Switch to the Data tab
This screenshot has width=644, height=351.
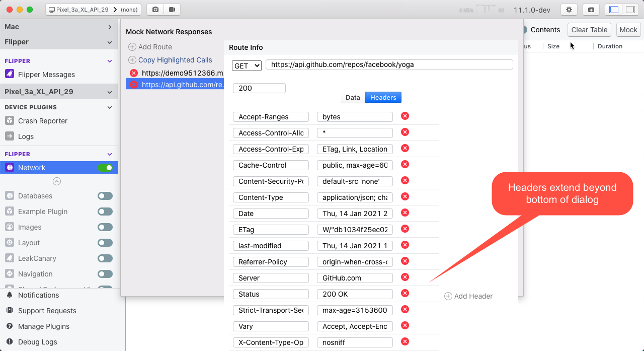pos(353,98)
